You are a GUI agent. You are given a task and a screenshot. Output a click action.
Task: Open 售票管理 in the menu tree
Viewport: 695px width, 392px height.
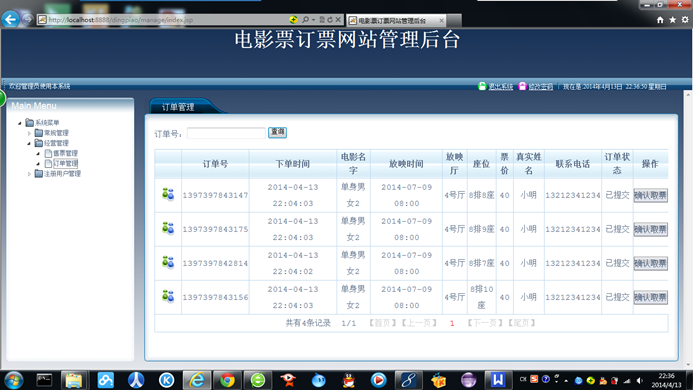(x=65, y=153)
